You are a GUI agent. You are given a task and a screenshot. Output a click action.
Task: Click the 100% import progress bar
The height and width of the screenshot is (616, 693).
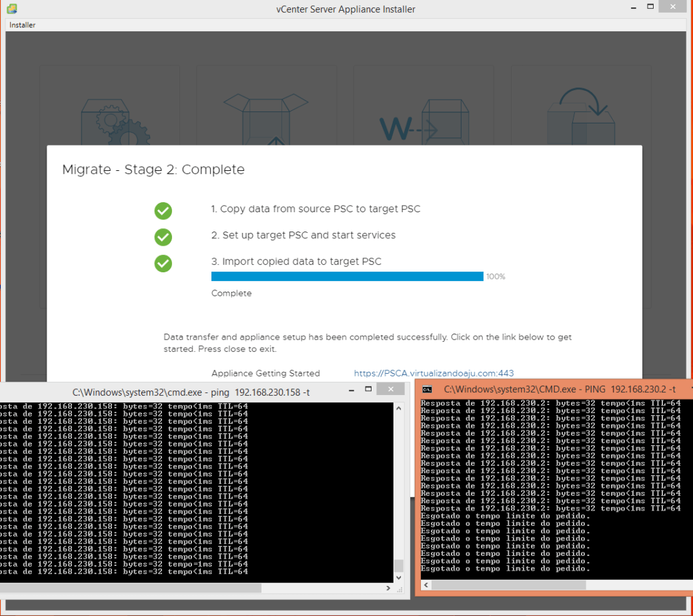click(347, 276)
